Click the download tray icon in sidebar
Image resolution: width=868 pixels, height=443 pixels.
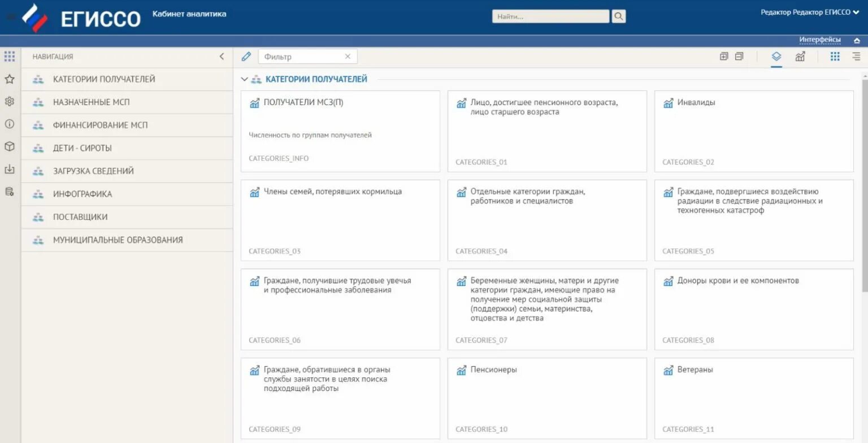[10, 169]
